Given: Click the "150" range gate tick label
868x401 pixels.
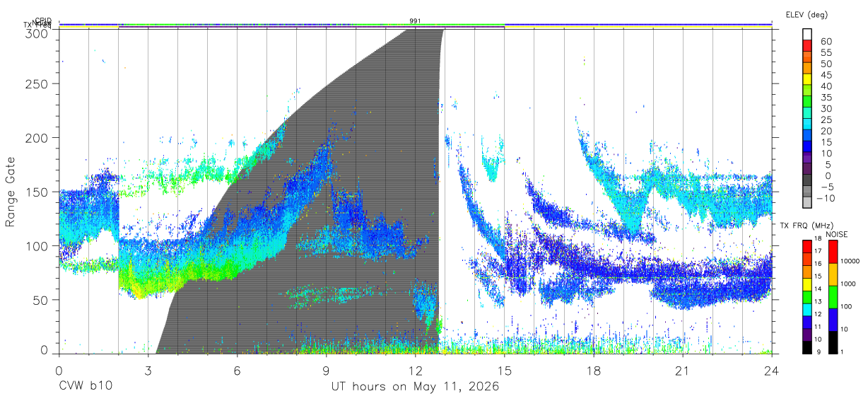Looking at the screenshot, I should coord(38,192).
